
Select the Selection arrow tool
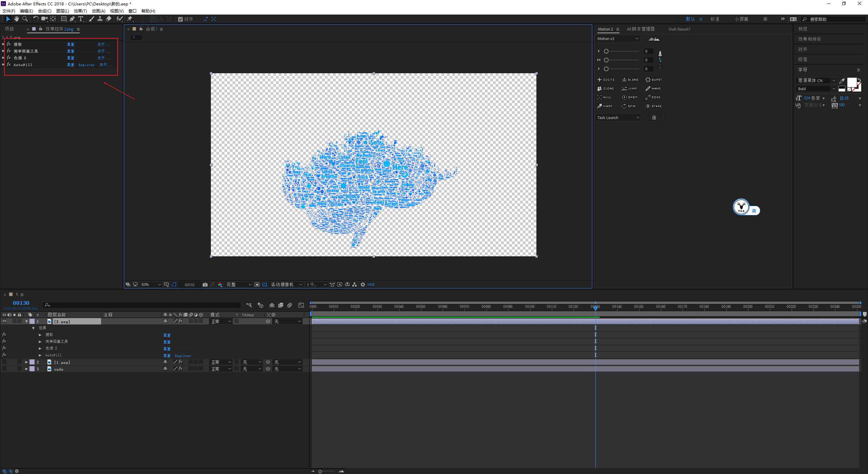[x=8, y=19]
